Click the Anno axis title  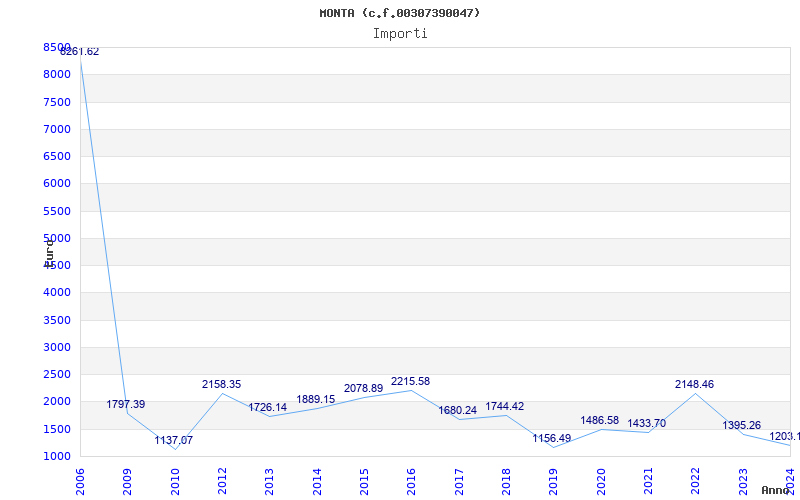point(778,491)
